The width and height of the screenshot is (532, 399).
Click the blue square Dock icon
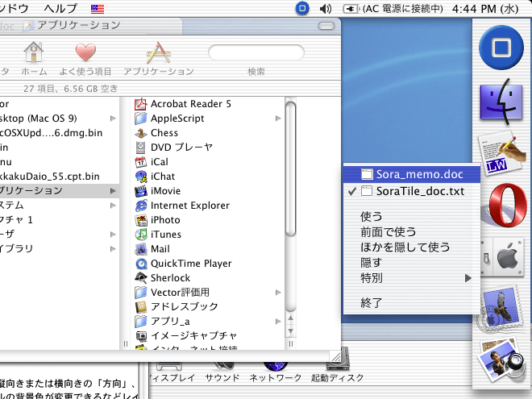tap(501, 48)
